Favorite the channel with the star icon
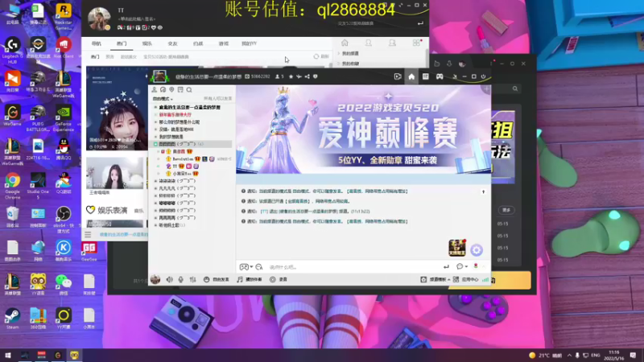This screenshot has height=362, width=644. tap(291, 76)
